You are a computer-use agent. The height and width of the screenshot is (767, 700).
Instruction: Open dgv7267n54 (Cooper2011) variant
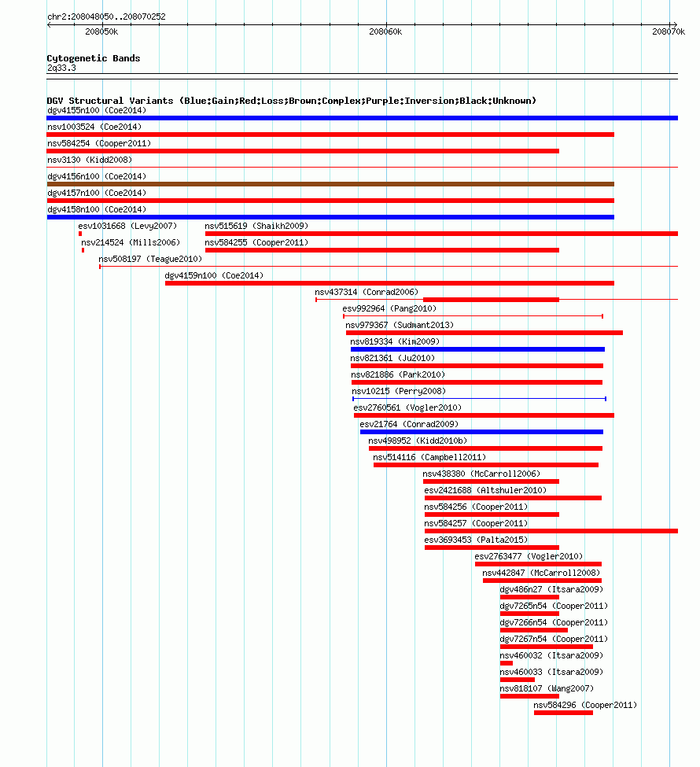click(x=554, y=640)
